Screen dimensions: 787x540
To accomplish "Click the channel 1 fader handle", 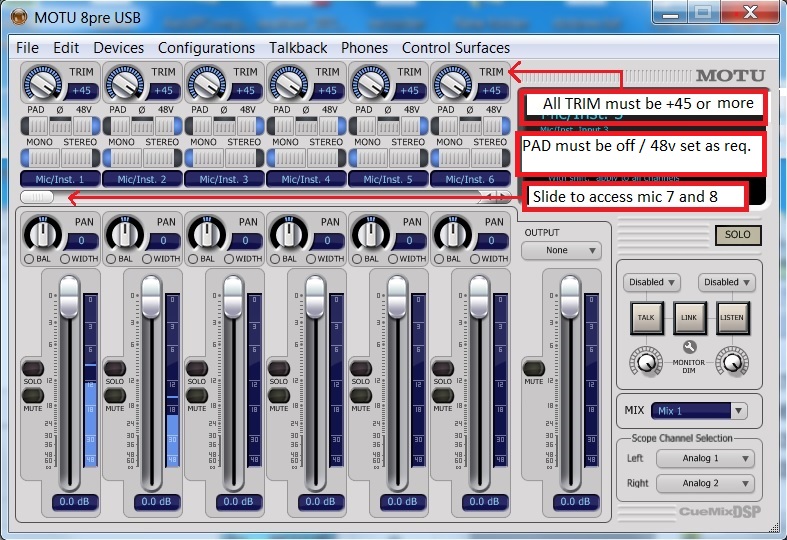I will click(69, 296).
